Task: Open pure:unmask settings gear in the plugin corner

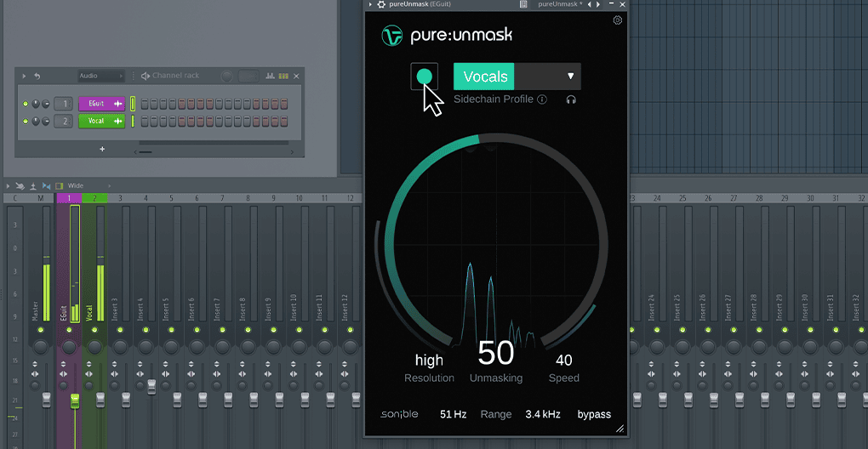Action: (x=618, y=20)
